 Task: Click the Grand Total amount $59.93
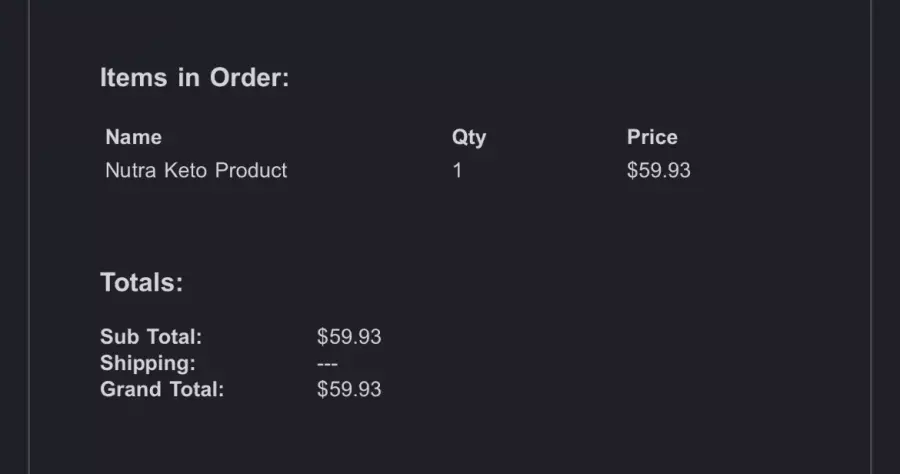tap(349, 390)
